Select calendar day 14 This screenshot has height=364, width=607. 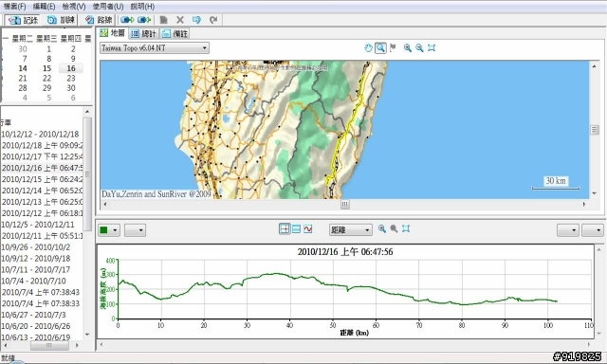coord(23,68)
